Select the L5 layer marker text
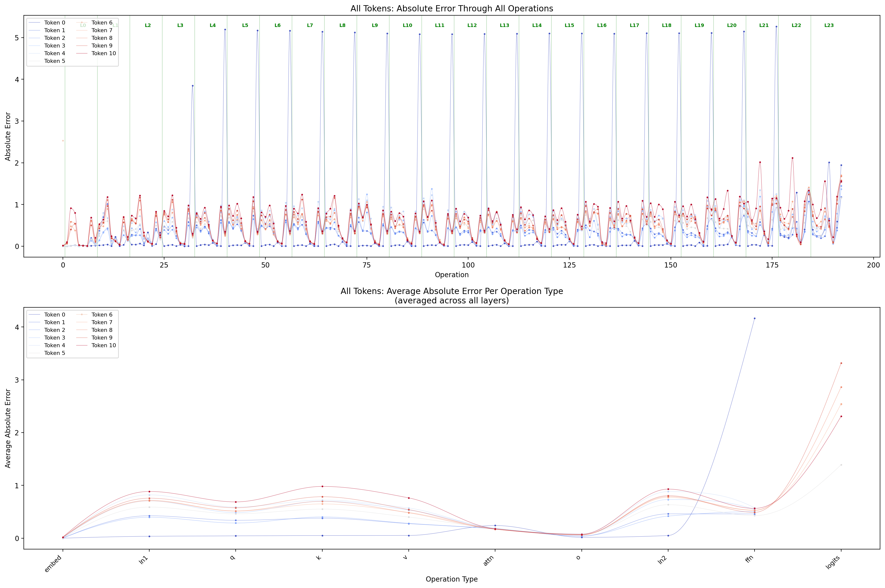 pyautogui.click(x=245, y=25)
